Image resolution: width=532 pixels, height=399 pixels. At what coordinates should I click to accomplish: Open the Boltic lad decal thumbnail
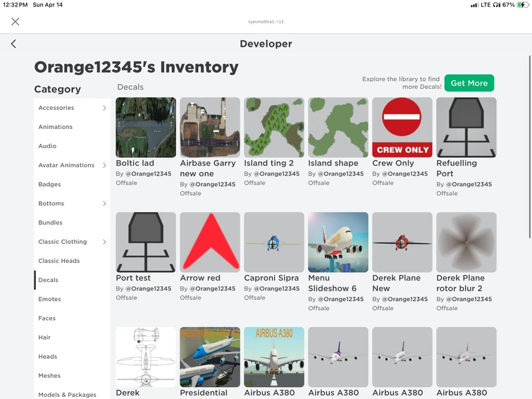tap(146, 128)
